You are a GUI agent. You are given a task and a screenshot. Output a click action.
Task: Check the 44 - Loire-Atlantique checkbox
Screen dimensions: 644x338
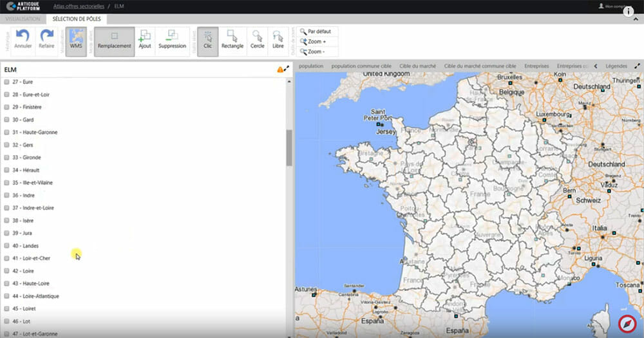[x=6, y=296]
